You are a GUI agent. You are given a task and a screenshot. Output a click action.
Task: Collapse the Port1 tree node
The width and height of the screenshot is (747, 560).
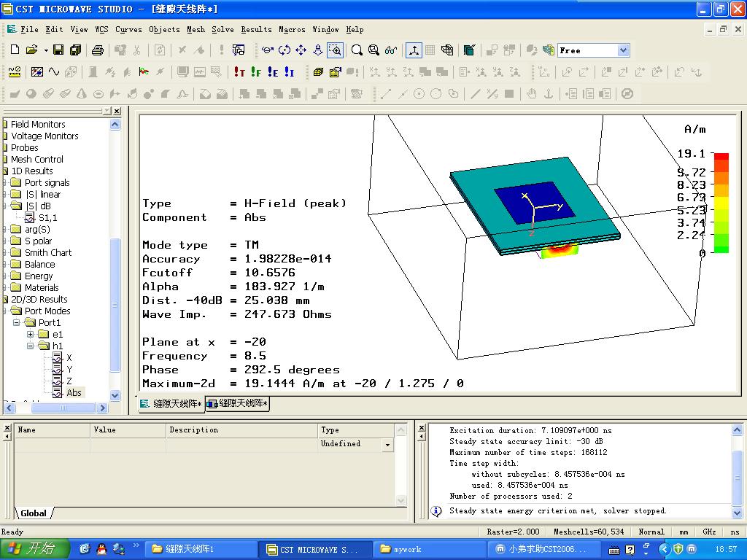pyautogui.click(x=16, y=322)
